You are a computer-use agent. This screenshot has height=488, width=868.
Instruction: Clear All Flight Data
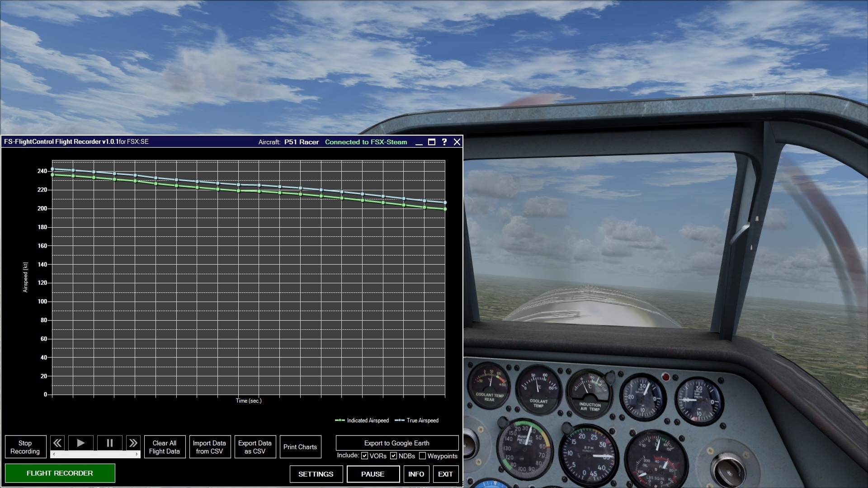click(165, 446)
